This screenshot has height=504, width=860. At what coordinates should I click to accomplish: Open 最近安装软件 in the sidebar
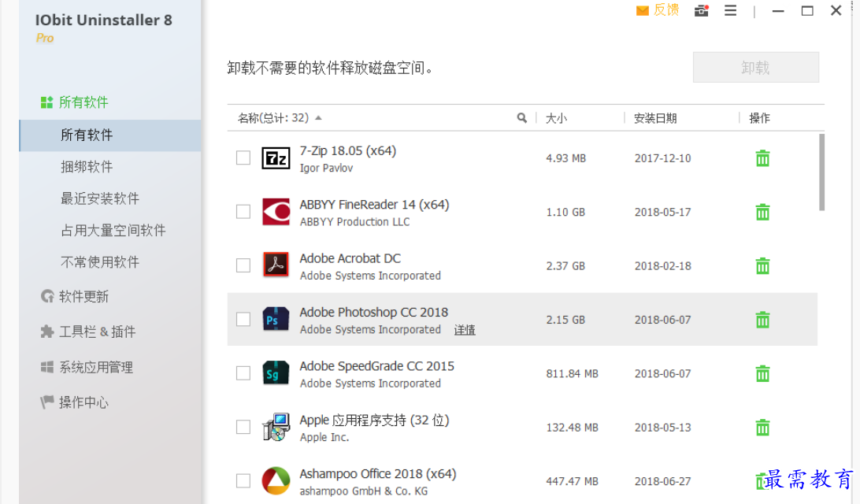click(x=100, y=198)
